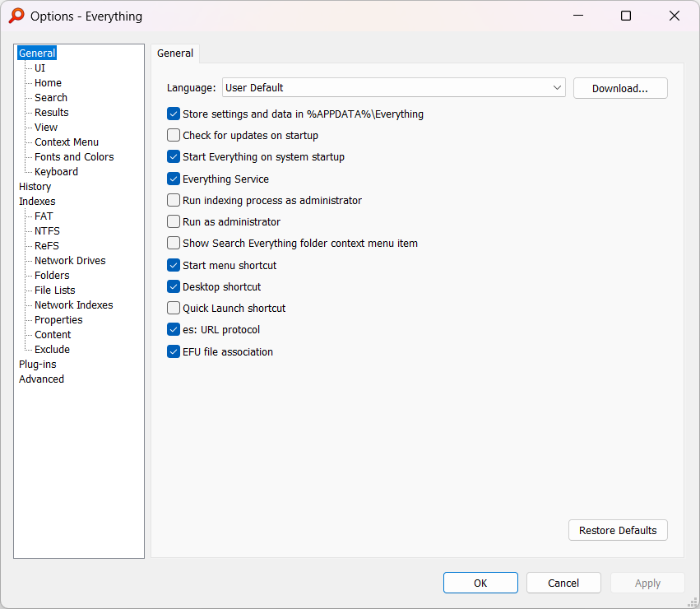The image size is (700, 609).
Task: Select File Lists under Indexes
Action: tap(55, 290)
